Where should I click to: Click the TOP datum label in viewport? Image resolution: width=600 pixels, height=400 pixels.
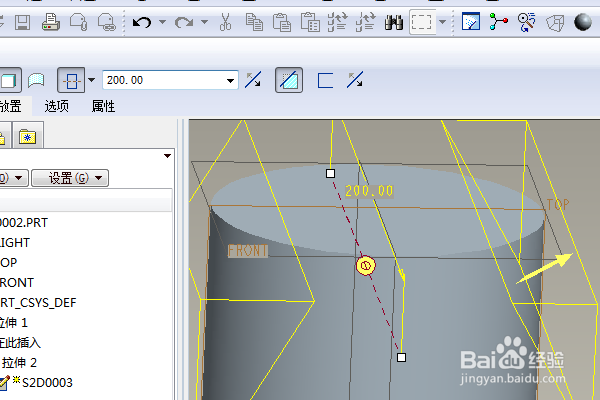tap(558, 204)
